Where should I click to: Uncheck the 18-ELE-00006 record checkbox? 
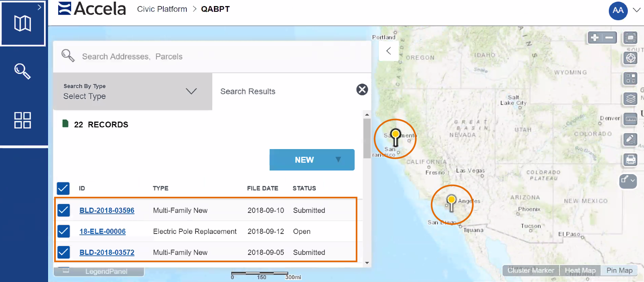(63, 231)
